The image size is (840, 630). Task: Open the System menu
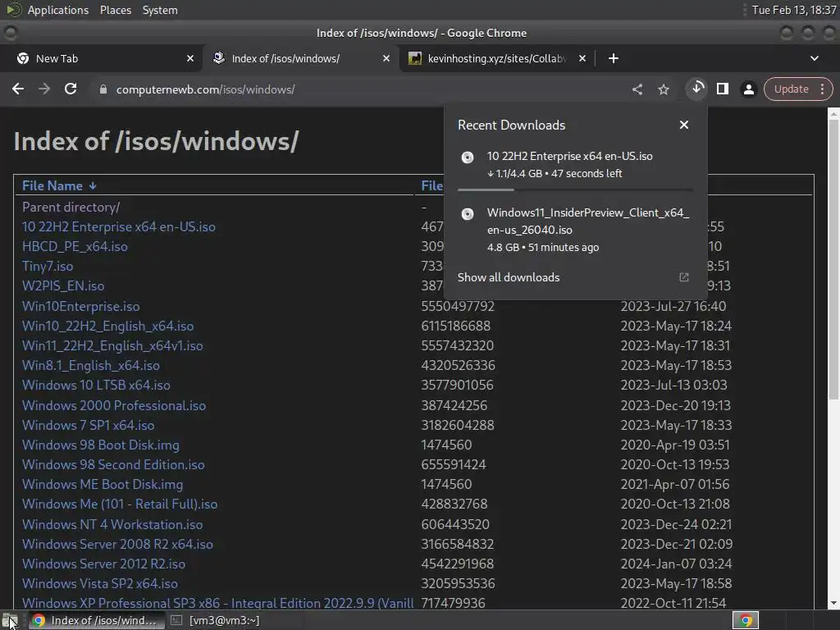(x=160, y=10)
